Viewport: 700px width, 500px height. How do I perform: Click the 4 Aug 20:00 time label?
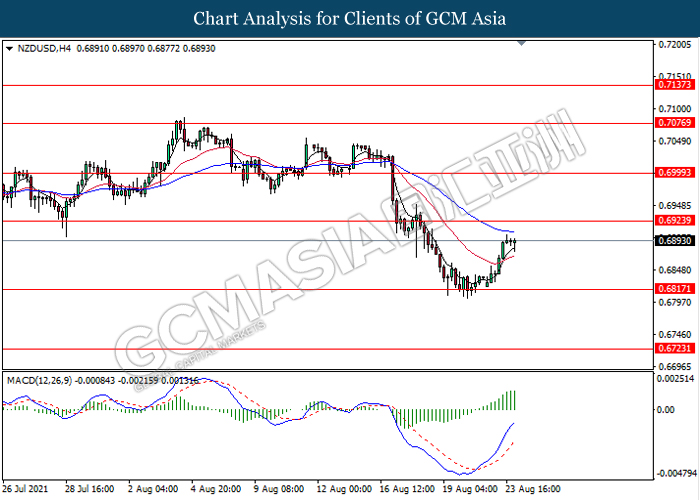point(216,489)
